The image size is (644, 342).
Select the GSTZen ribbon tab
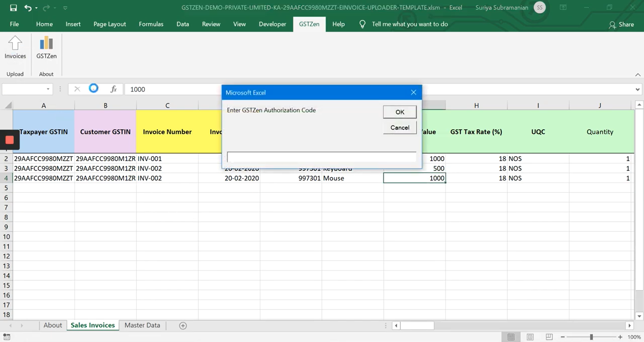click(309, 24)
